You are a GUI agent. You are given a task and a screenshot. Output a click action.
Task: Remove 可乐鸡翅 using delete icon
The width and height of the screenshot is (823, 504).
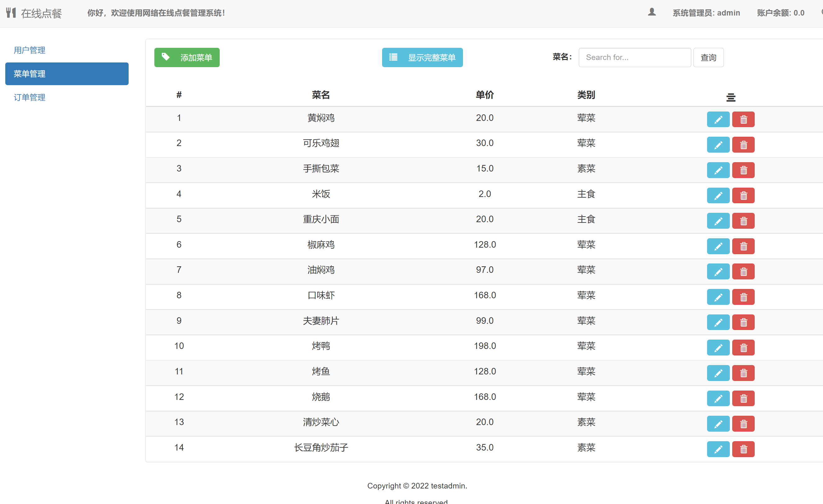pos(743,144)
